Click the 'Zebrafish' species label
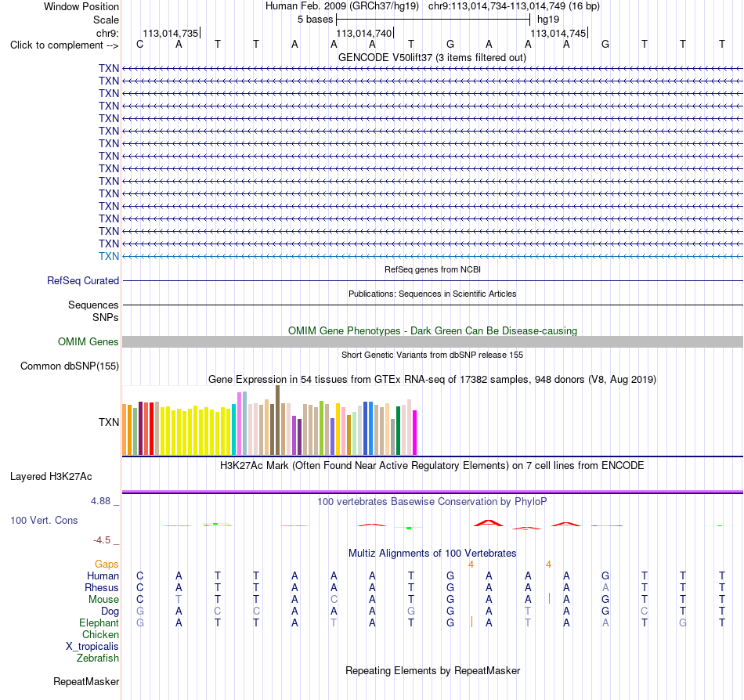This screenshot has width=744, height=700. pos(98,658)
